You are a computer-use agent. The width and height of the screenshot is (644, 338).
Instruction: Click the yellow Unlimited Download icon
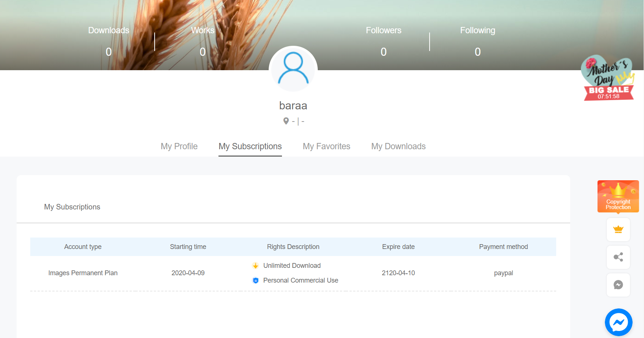[255, 266]
